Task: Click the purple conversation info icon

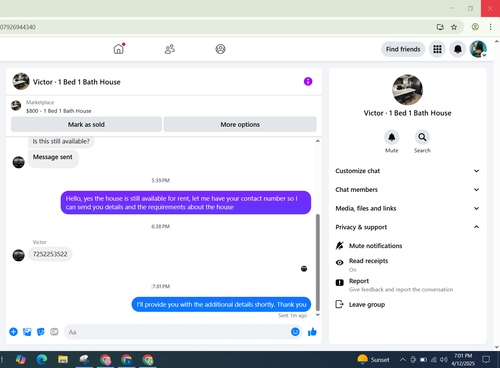Action: point(308,81)
